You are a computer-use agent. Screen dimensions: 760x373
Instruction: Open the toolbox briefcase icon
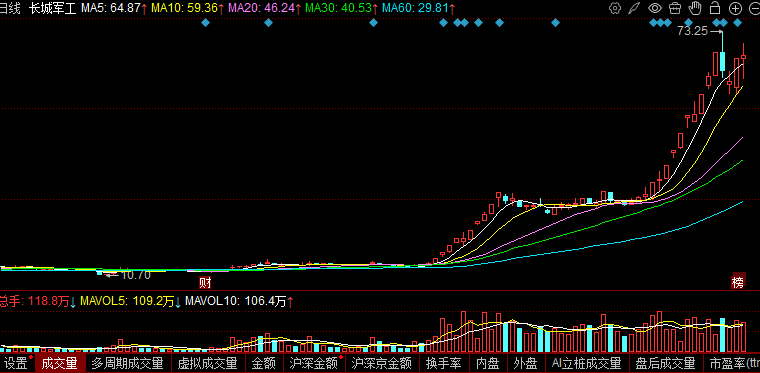(674, 8)
